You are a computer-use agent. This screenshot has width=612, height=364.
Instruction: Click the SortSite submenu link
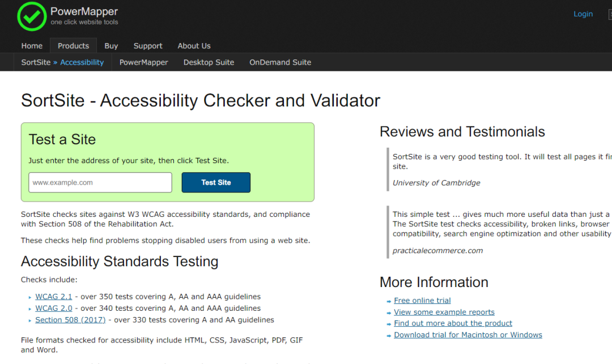click(36, 62)
